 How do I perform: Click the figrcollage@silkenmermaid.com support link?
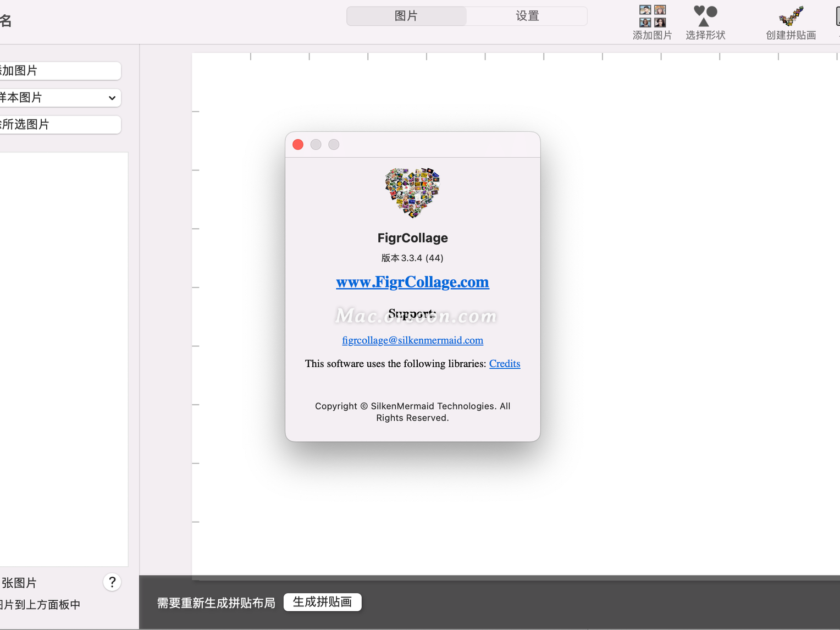click(412, 340)
